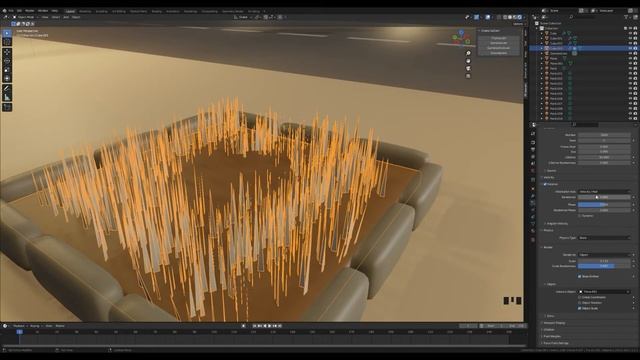
Task: Select the Transform tool
Action: coord(7,78)
